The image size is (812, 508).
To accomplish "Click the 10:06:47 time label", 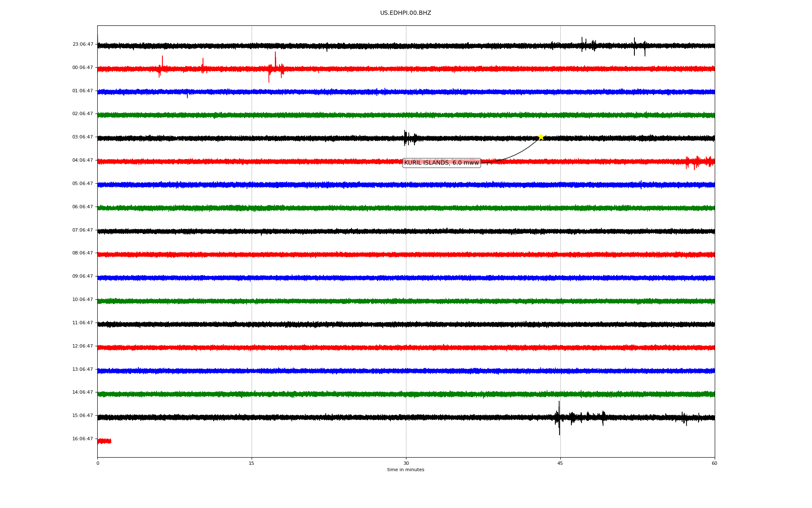I will pos(83,299).
